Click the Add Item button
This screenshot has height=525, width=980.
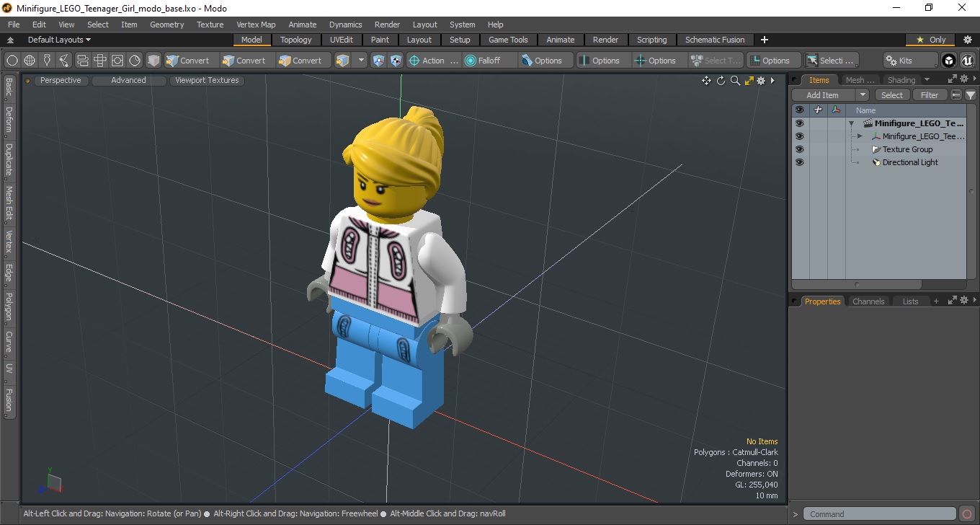(x=823, y=95)
